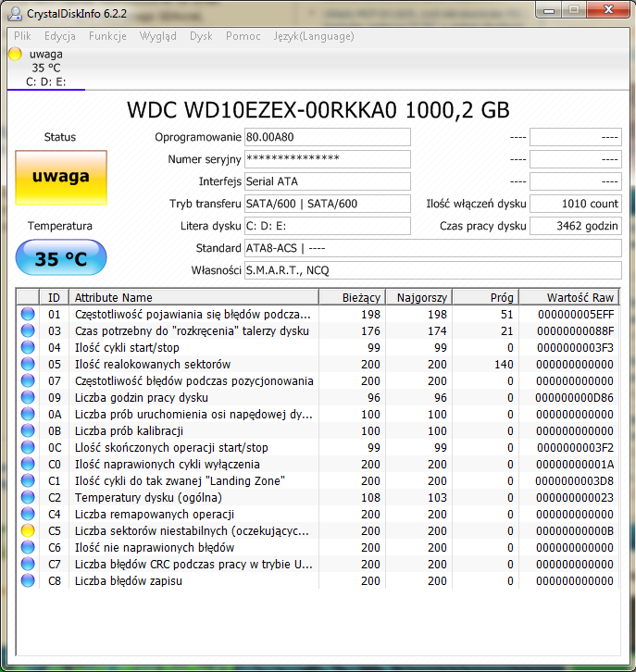Click the yellow uwaga status button
The height and width of the screenshot is (672, 636).
61,178
